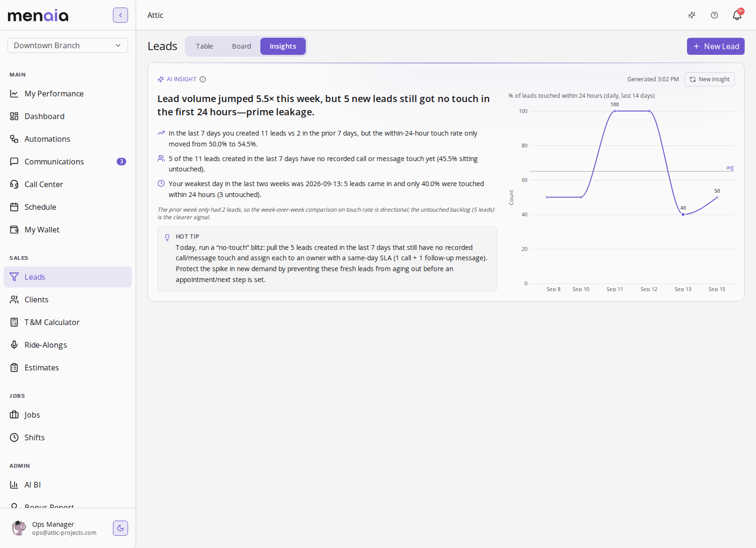The height and width of the screenshot is (548, 756).
Task: Open the Call Center page
Action: tap(68, 184)
